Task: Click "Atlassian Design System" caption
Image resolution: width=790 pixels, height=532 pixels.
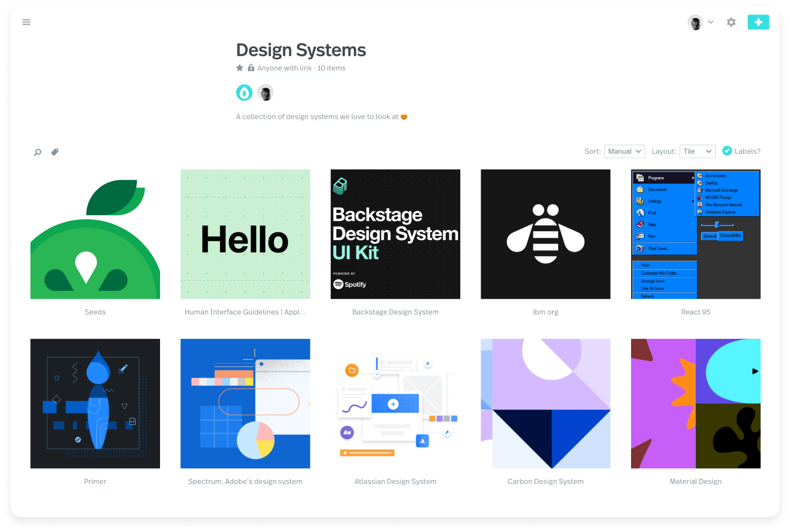Action: tap(396, 481)
